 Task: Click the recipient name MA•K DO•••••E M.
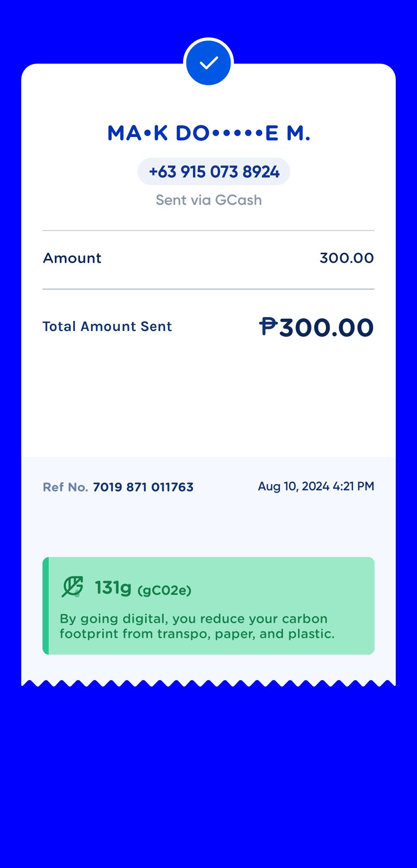pos(208,133)
